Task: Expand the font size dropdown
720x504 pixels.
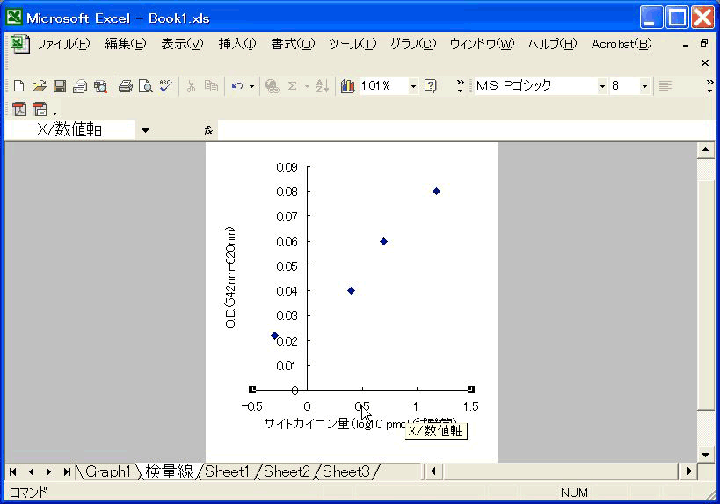Action: tap(644, 87)
